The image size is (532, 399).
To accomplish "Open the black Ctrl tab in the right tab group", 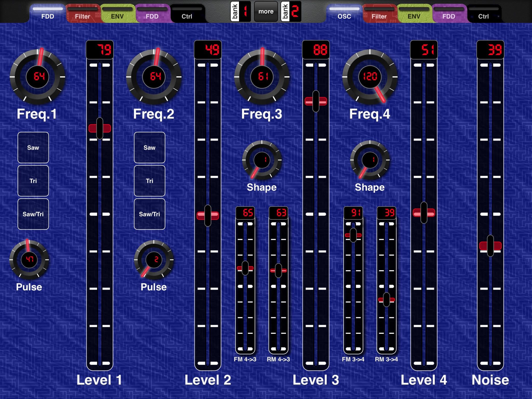I will tap(483, 14).
